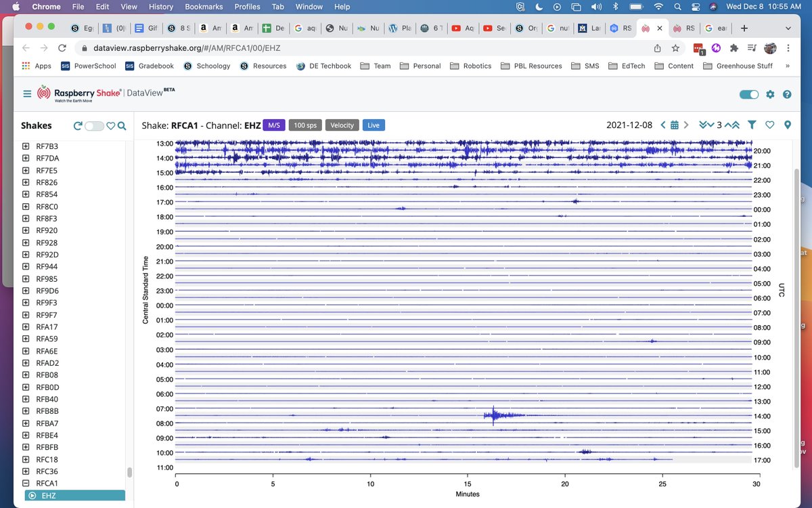
Task: Expand the RF92D shake node
Action: [x=26, y=255]
